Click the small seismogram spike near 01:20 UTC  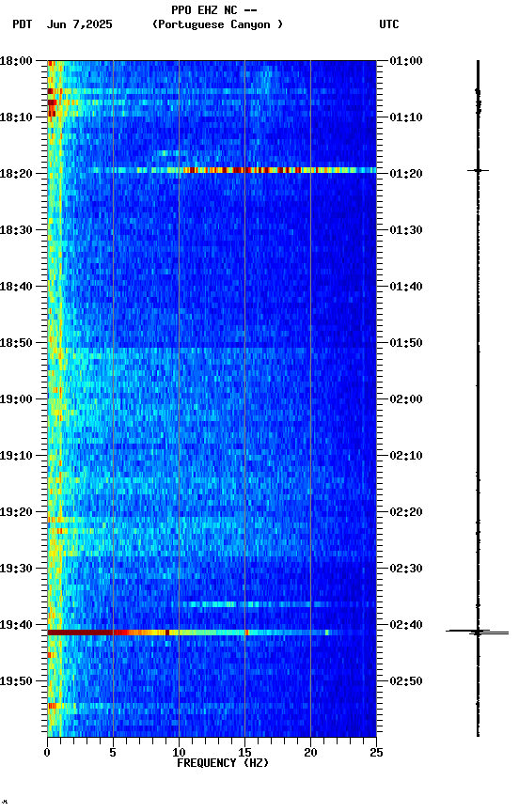(478, 170)
